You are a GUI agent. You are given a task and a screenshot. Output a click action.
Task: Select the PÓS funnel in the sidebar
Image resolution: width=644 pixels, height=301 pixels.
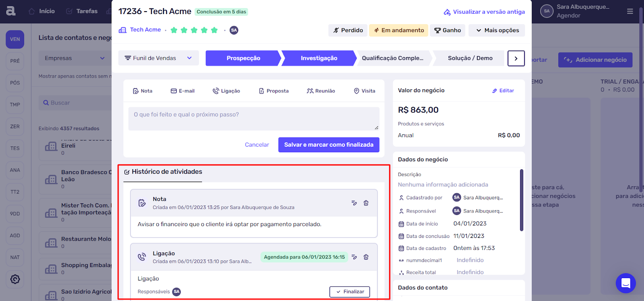click(x=15, y=83)
